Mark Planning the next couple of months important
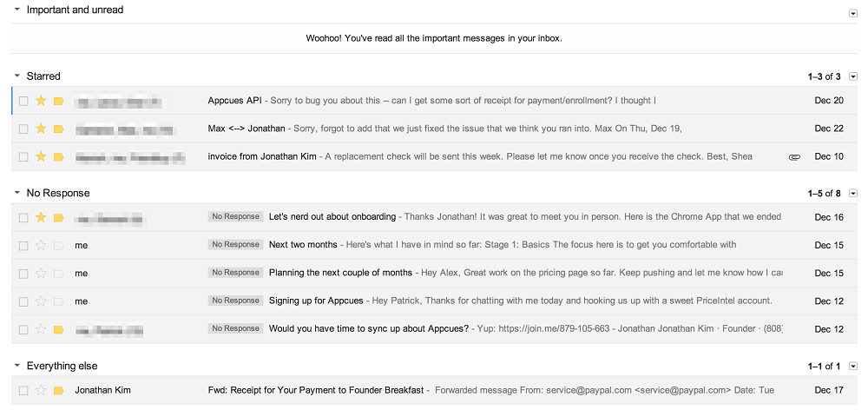 tap(58, 273)
